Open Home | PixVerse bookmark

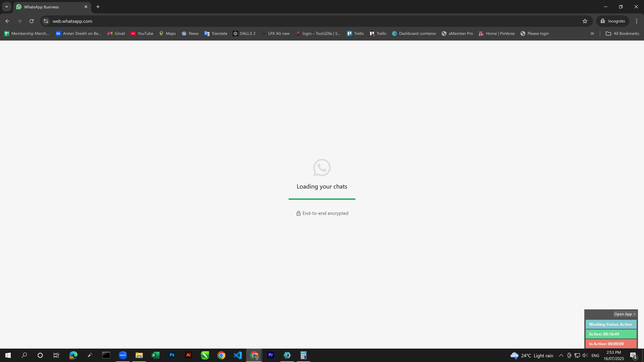(496, 34)
